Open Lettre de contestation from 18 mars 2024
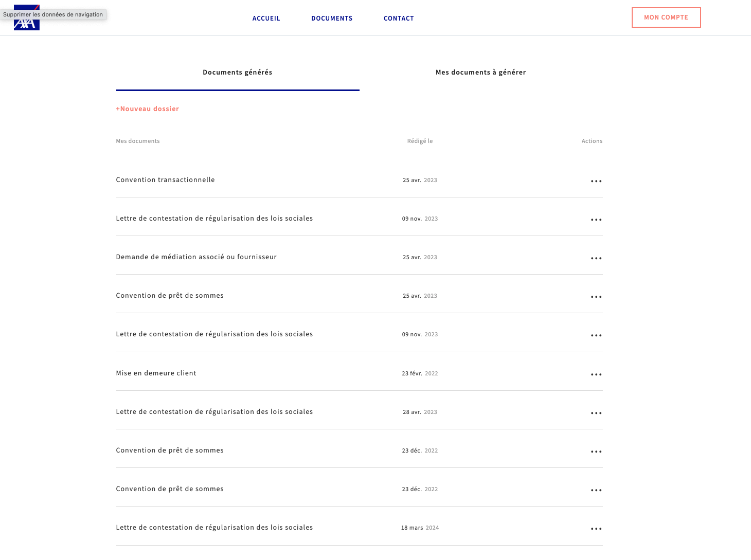The width and height of the screenshot is (751, 560). tap(214, 528)
